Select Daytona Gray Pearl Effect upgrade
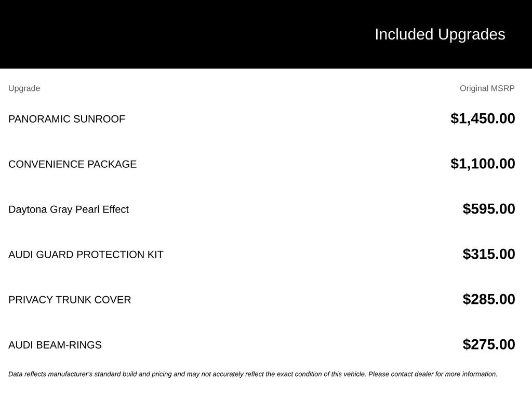This screenshot has height=399, width=532. [x=69, y=209]
